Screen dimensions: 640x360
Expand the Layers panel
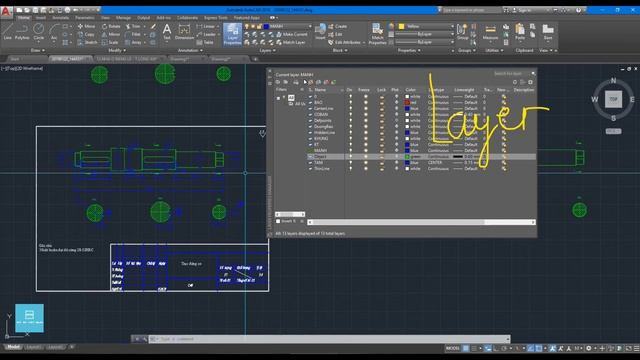point(267,50)
